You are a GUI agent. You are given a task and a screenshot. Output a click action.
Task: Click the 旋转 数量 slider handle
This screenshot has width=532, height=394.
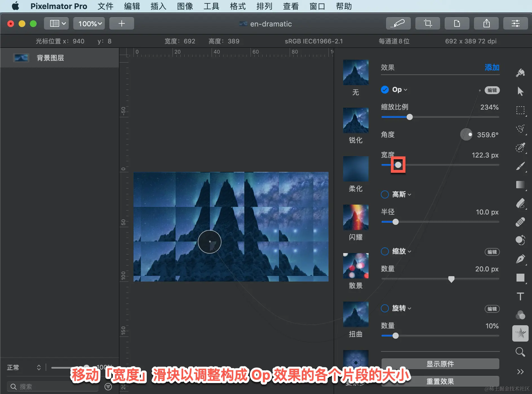click(x=396, y=336)
